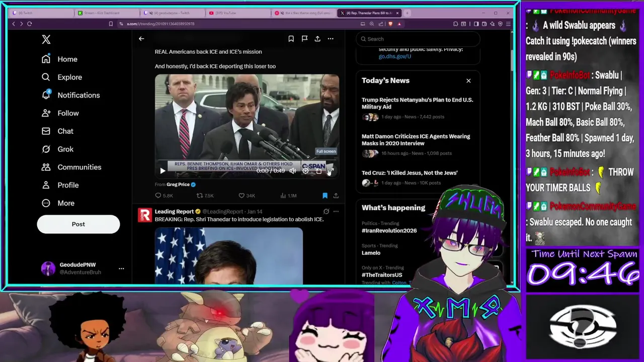The height and width of the screenshot is (362, 644).
Task: Click the 5.8K replies icon
Action: click(158, 196)
